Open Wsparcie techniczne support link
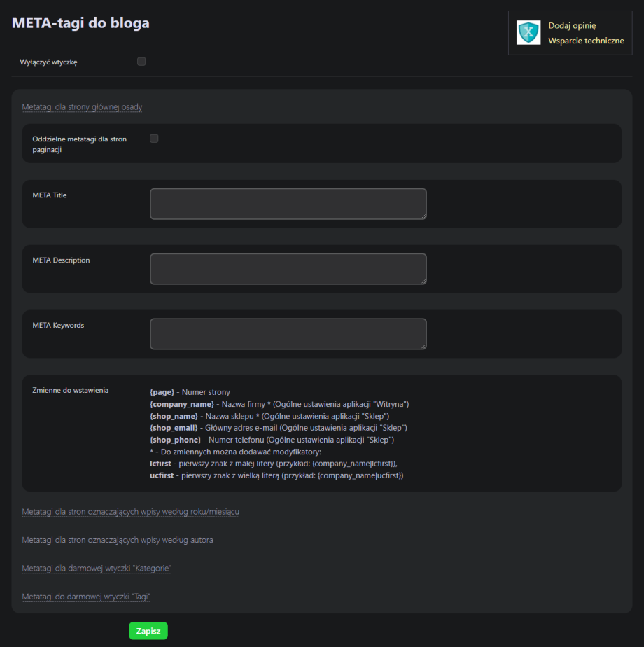This screenshot has height=647, width=644. (x=586, y=41)
